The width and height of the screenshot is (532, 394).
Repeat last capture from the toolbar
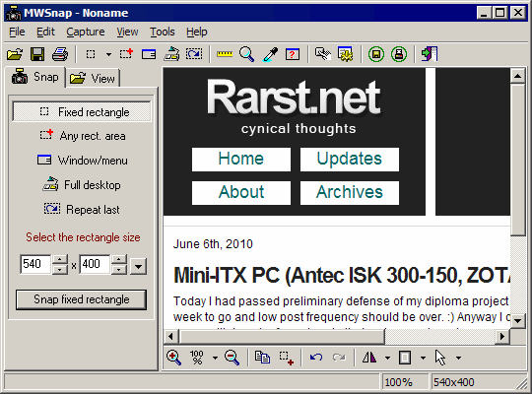tap(194, 54)
